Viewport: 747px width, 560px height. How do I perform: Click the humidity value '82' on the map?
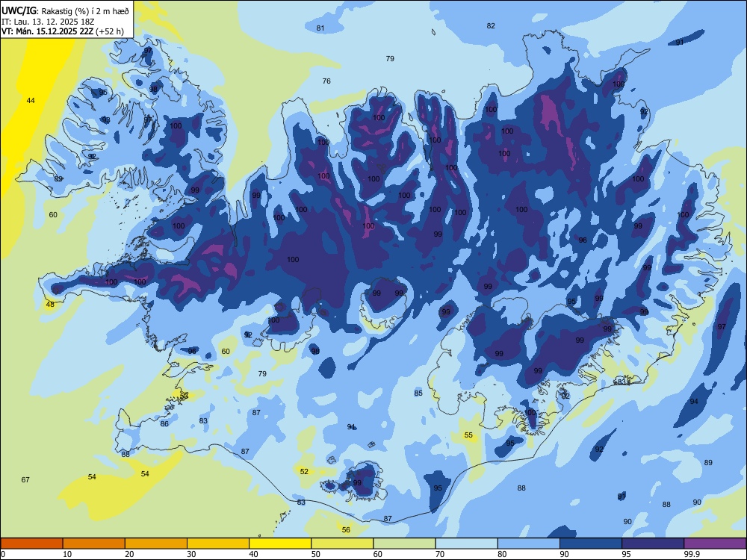pyautogui.click(x=492, y=25)
